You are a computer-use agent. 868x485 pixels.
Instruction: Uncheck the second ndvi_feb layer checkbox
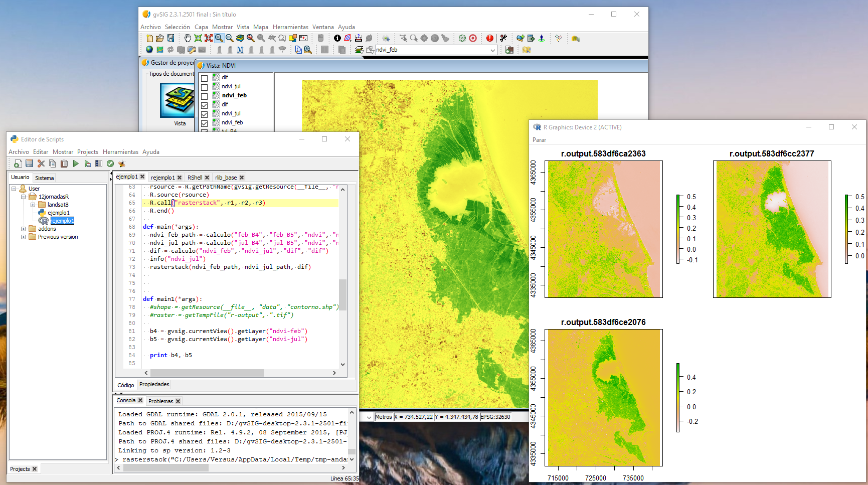(205, 123)
